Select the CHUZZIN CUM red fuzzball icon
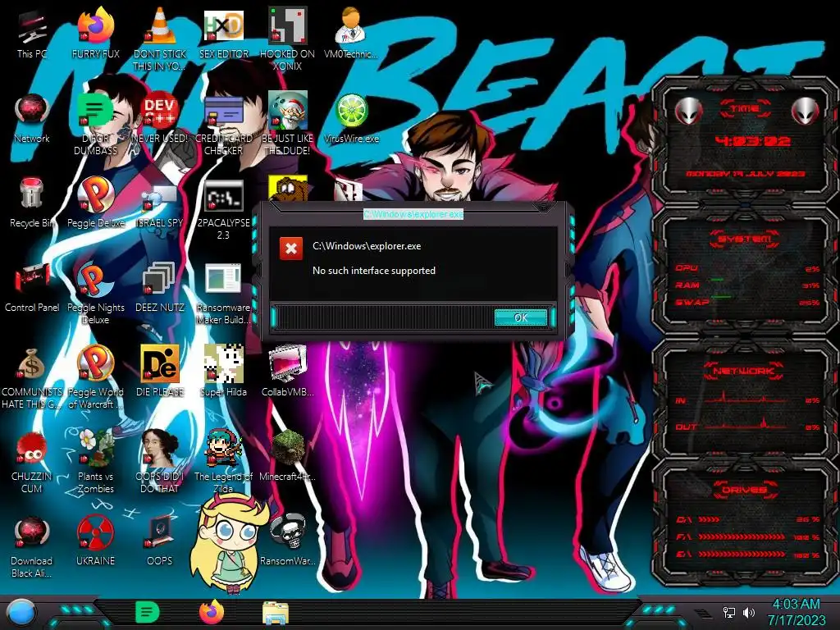Image resolution: width=840 pixels, height=630 pixels. tap(32, 463)
